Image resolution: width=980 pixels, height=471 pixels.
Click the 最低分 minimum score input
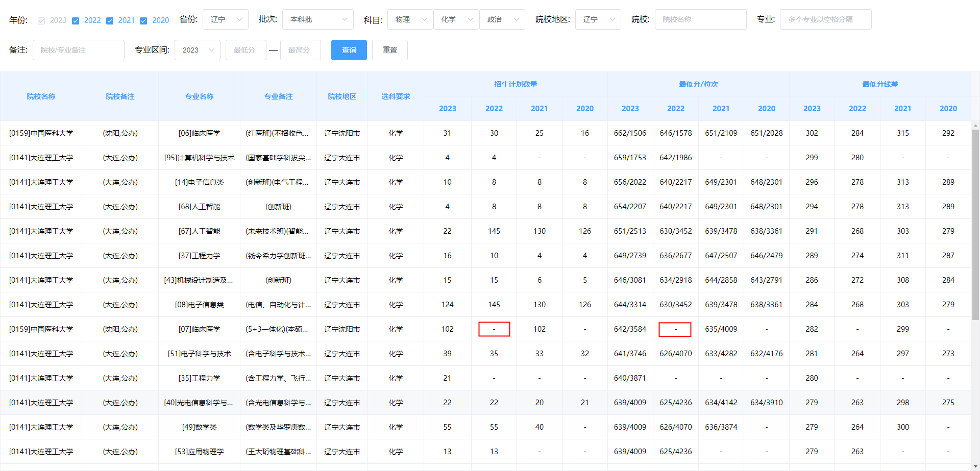246,49
